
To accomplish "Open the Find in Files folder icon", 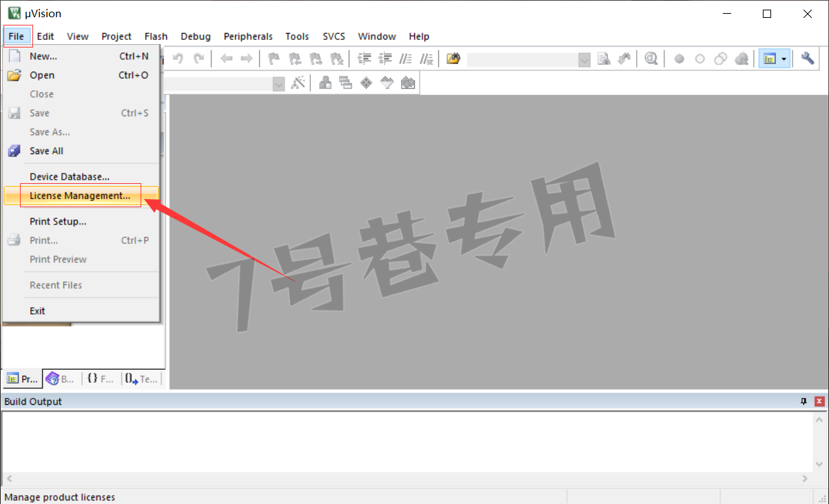I will pos(453,59).
